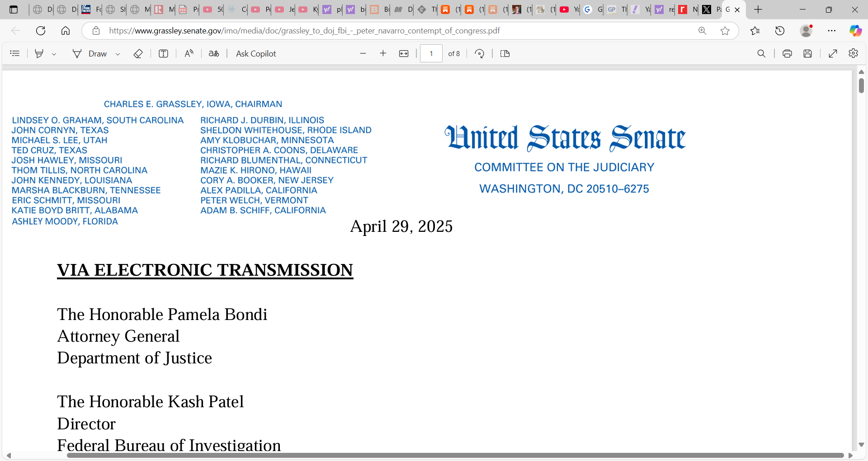Image resolution: width=868 pixels, height=461 pixels.
Task: Click the vertical scrollbar thumb
Action: 861,85
